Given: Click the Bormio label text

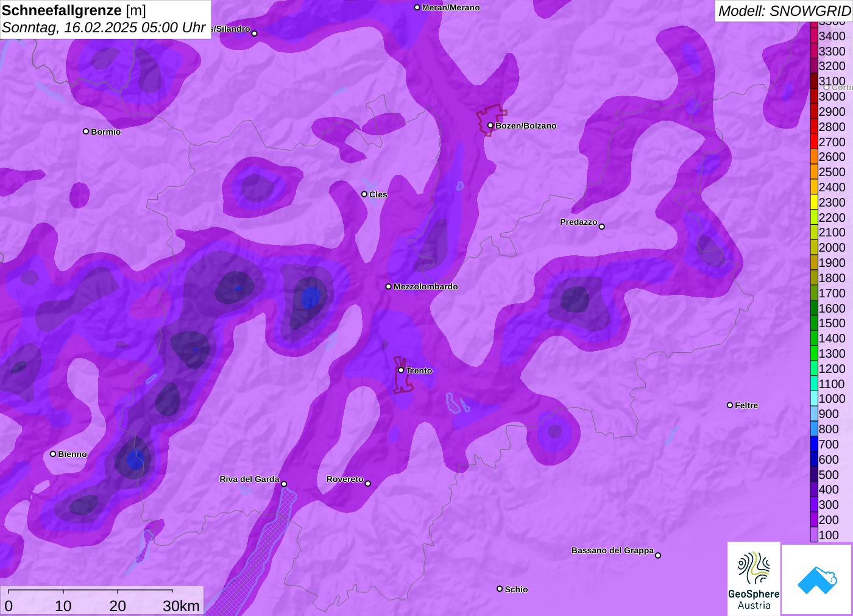Looking at the screenshot, I should [x=106, y=132].
